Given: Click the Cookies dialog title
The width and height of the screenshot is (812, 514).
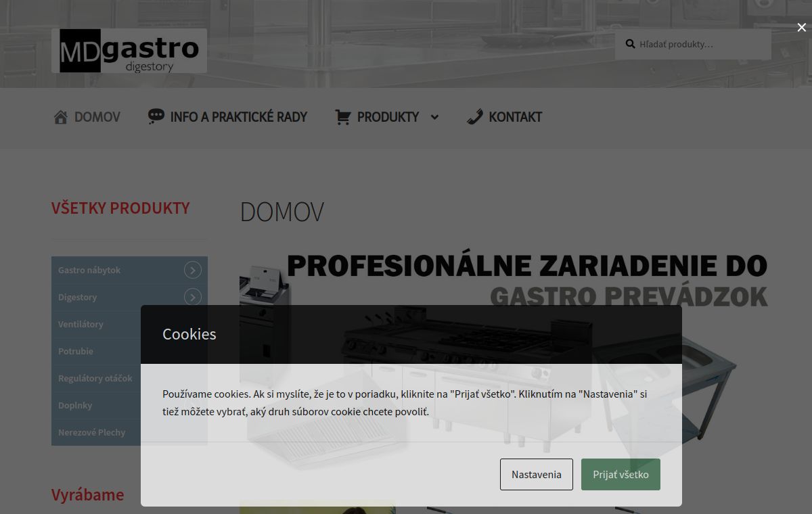Looking at the screenshot, I should click(x=189, y=334).
